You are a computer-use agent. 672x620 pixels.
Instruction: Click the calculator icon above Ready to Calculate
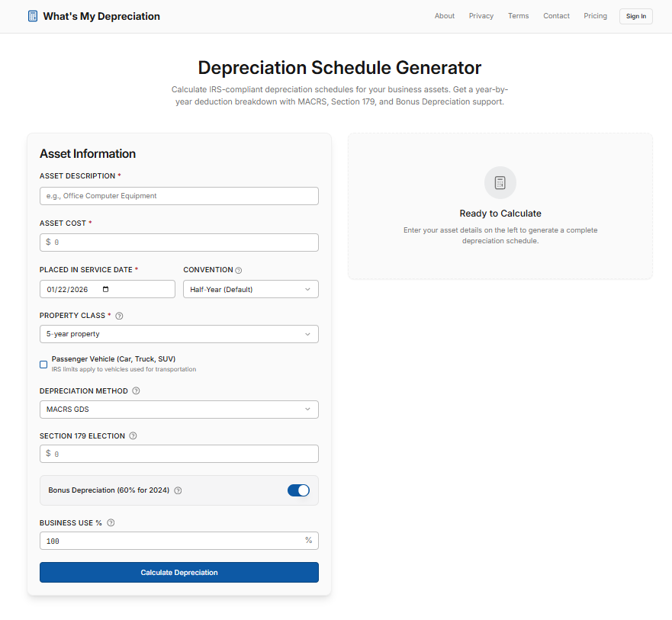(x=500, y=182)
